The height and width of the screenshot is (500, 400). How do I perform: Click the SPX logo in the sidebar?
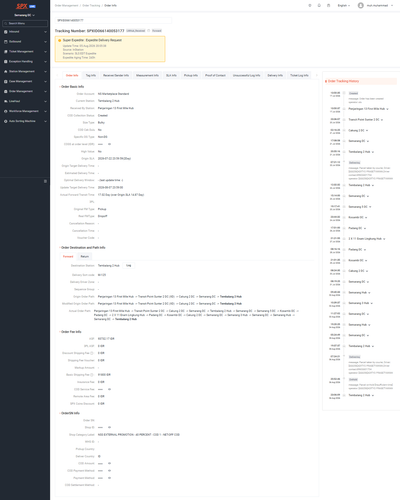tap(22, 6)
